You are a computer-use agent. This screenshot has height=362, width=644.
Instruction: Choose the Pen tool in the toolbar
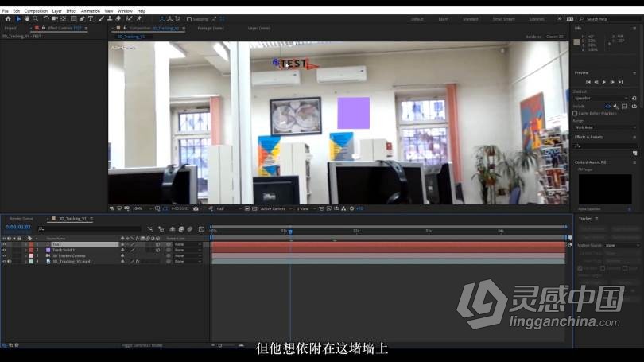click(x=83, y=18)
